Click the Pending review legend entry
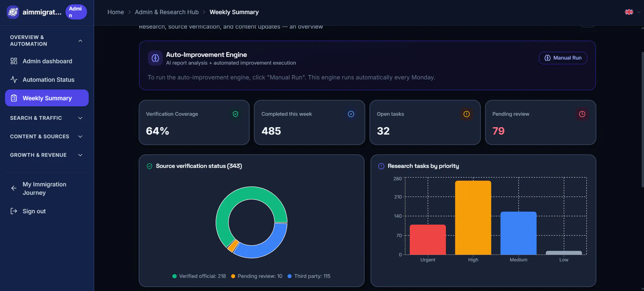The image size is (644, 291). [257, 276]
